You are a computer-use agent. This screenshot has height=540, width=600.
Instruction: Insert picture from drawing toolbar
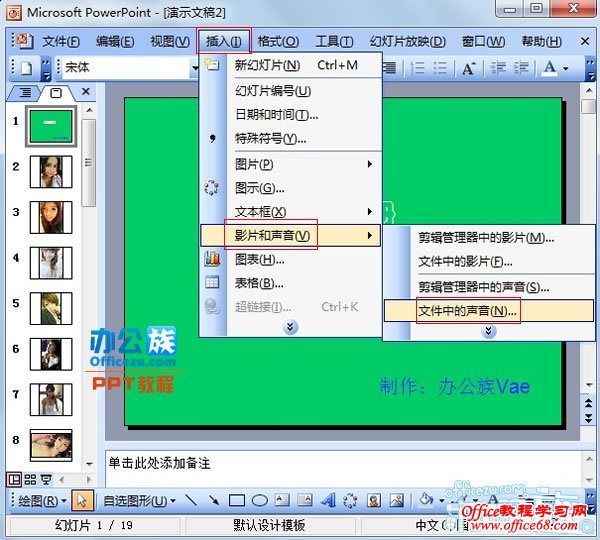[x=396, y=500]
